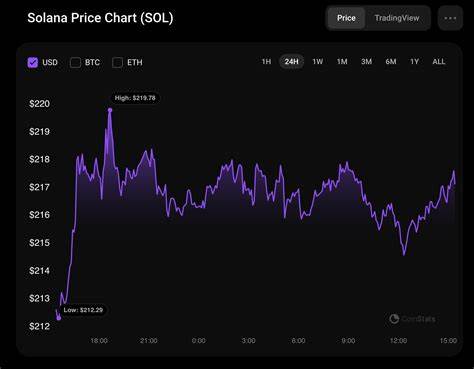Open the three-dots more options menu
Image resolution: width=474 pixels, height=369 pixels.
coord(450,18)
